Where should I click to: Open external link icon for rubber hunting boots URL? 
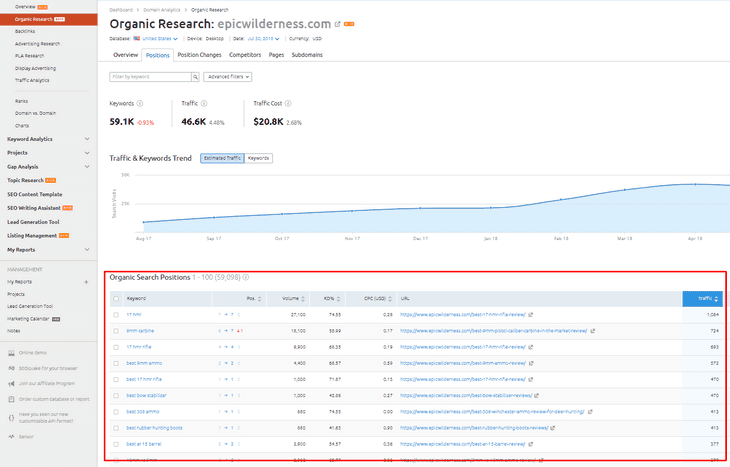tap(553, 428)
